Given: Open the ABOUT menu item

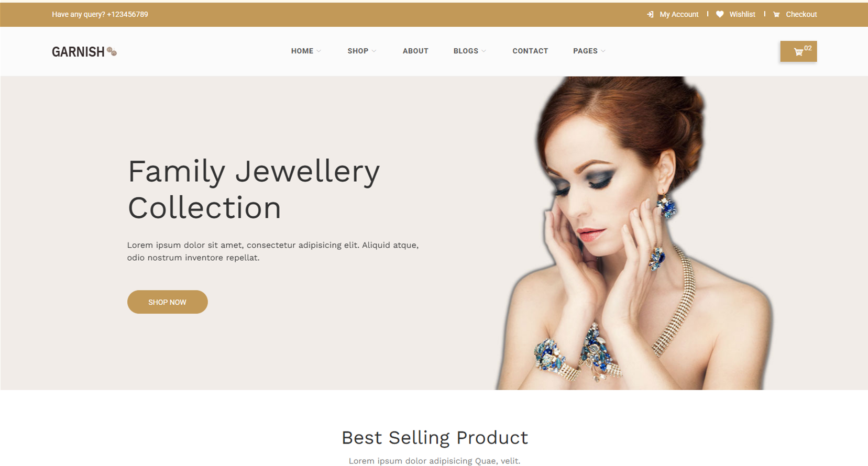Looking at the screenshot, I should coord(415,51).
